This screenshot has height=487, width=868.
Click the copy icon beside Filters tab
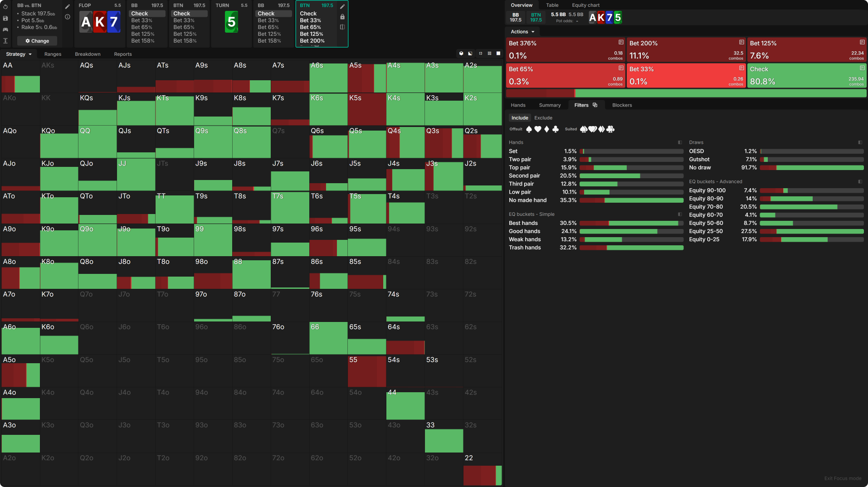click(x=595, y=105)
